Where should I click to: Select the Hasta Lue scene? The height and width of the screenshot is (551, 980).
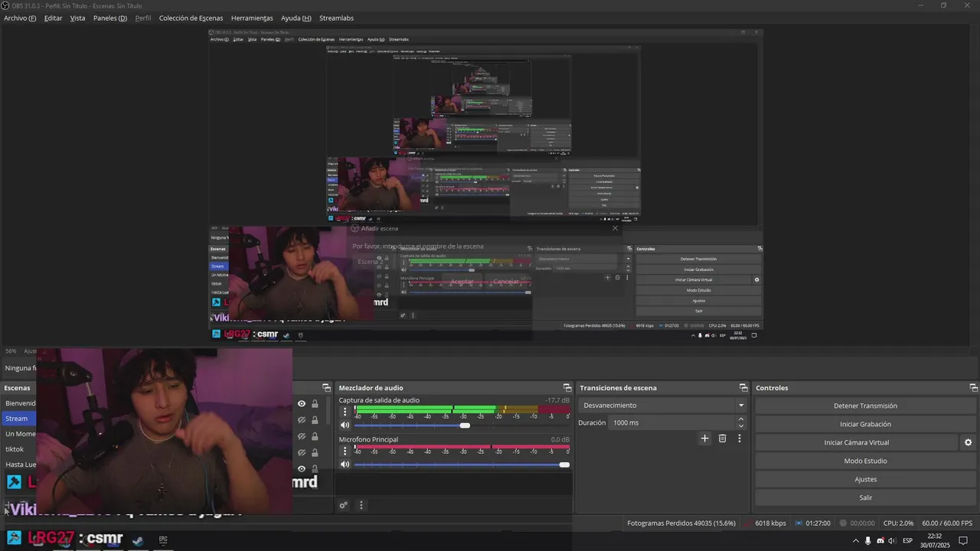(20, 465)
